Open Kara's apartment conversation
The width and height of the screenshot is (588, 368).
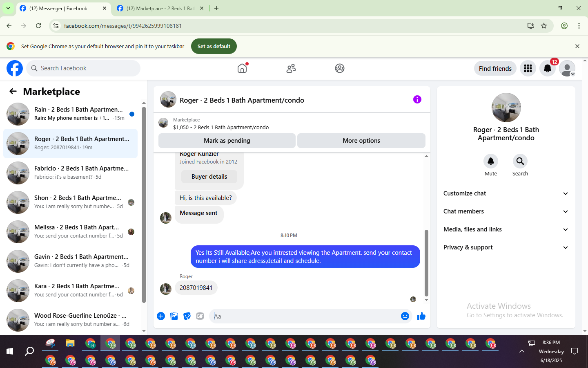(x=70, y=291)
